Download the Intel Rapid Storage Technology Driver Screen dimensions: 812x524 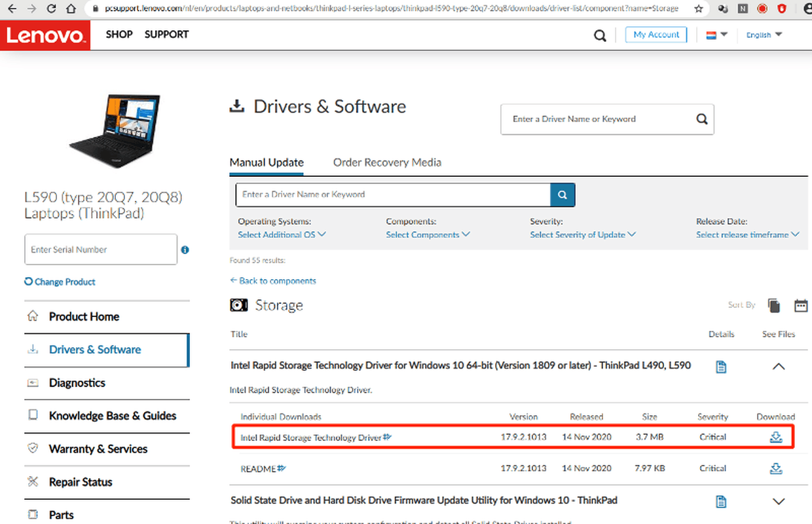[x=776, y=437]
